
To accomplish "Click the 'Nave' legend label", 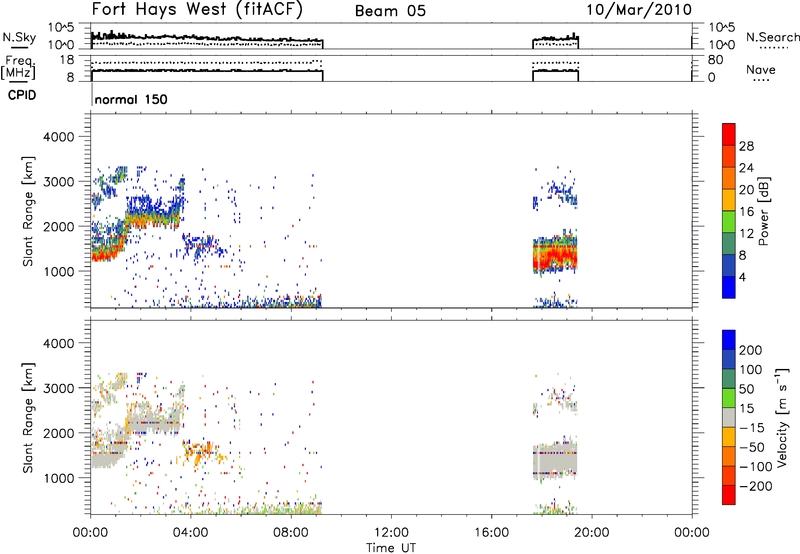I will (761, 69).
